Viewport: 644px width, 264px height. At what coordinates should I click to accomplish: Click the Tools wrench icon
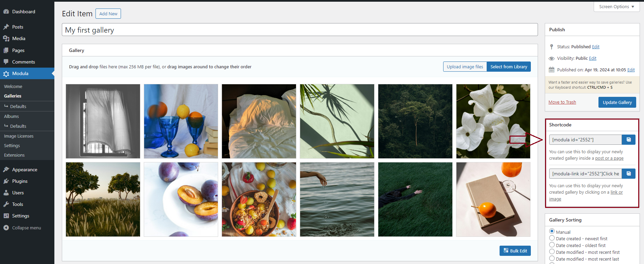(6, 204)
